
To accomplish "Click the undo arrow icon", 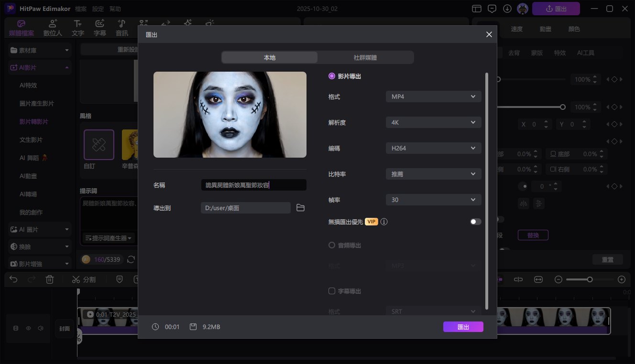I will coord(13,279).
